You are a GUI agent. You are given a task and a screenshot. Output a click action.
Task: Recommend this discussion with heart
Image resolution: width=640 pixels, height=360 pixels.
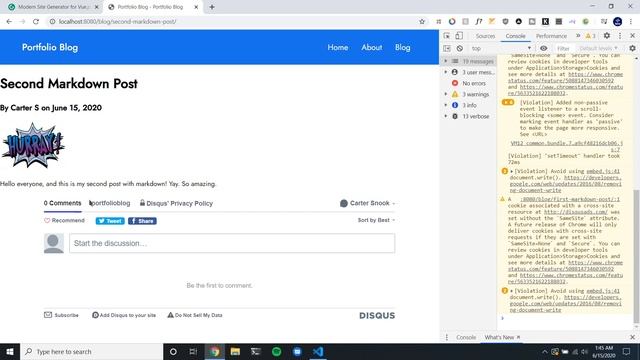point(64,220)
